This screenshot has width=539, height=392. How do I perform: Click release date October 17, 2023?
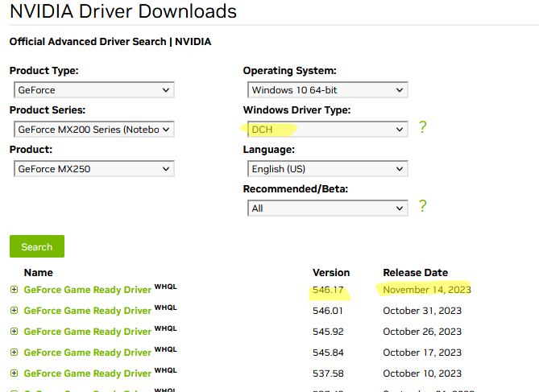point(422,353)
